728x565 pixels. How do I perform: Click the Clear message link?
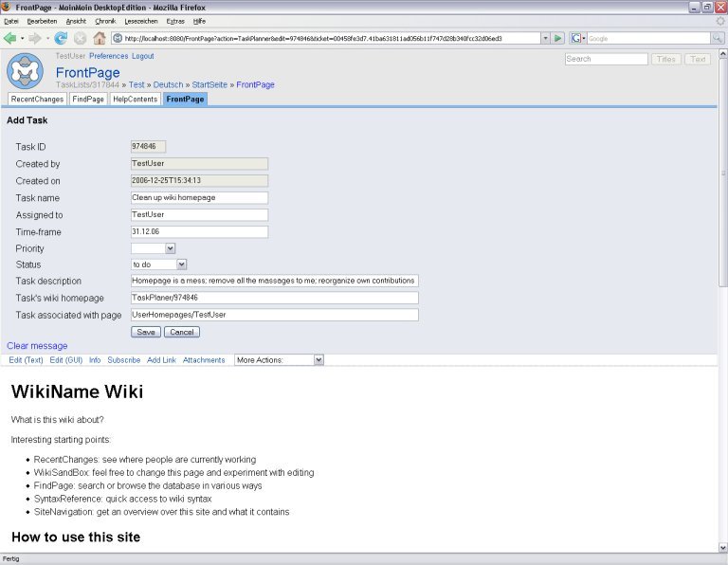coord(37,346)
